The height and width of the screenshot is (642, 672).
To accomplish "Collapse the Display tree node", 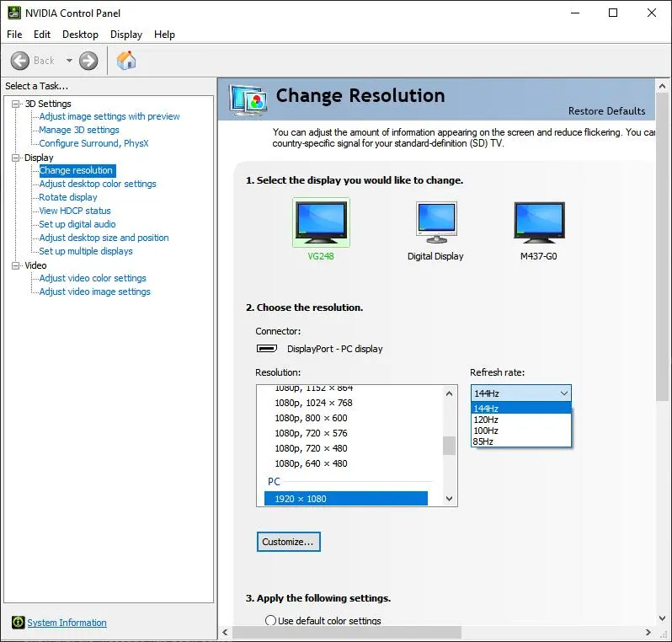I will [x=15, y=158].
